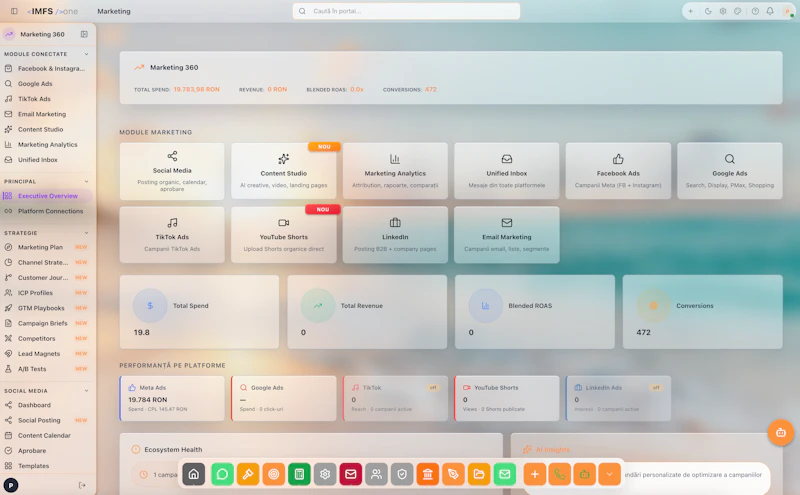Viewport: 800px width, 495px height.
Task: Open the green envelope dock icon
Action: click(505, 474)
